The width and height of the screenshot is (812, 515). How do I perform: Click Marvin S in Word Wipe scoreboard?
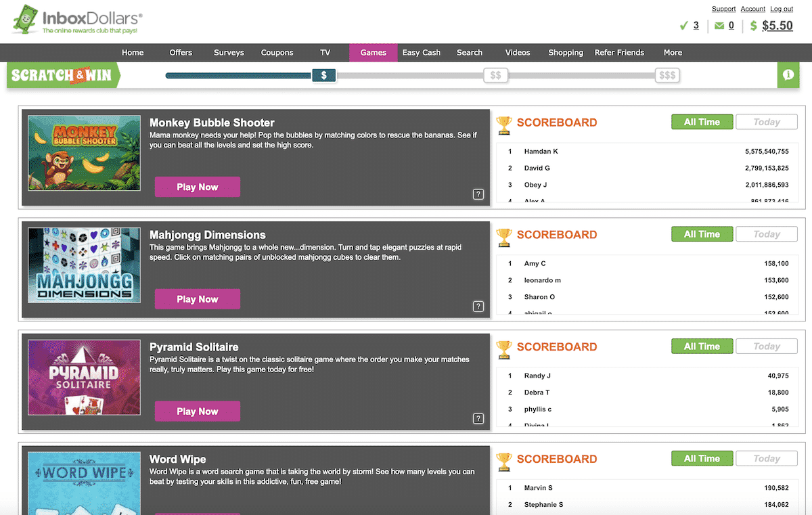click(539, 488)
